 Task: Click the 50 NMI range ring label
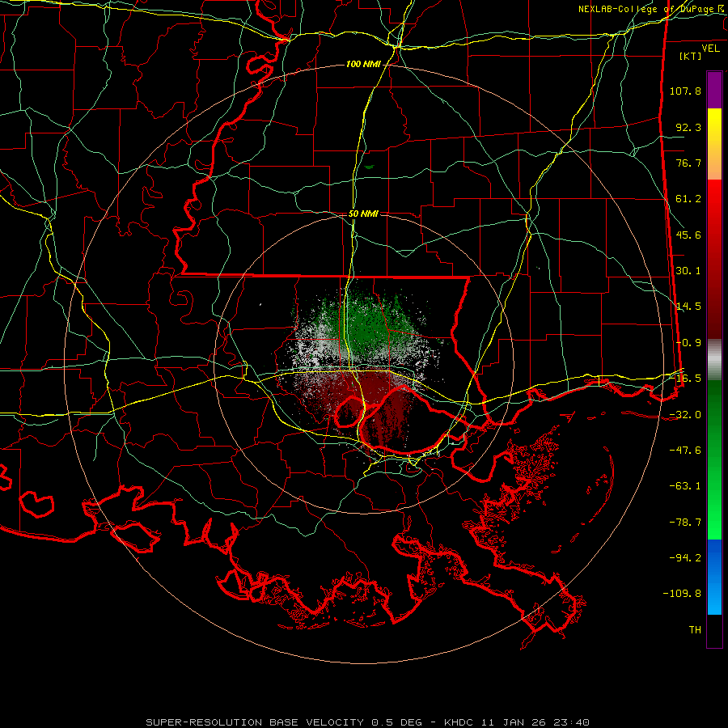pos(363,214)
